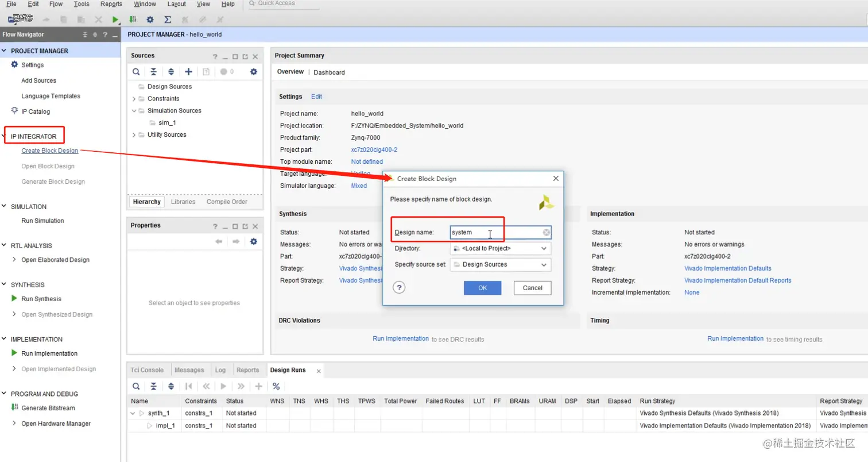Open the File menu

pos(11,4)
